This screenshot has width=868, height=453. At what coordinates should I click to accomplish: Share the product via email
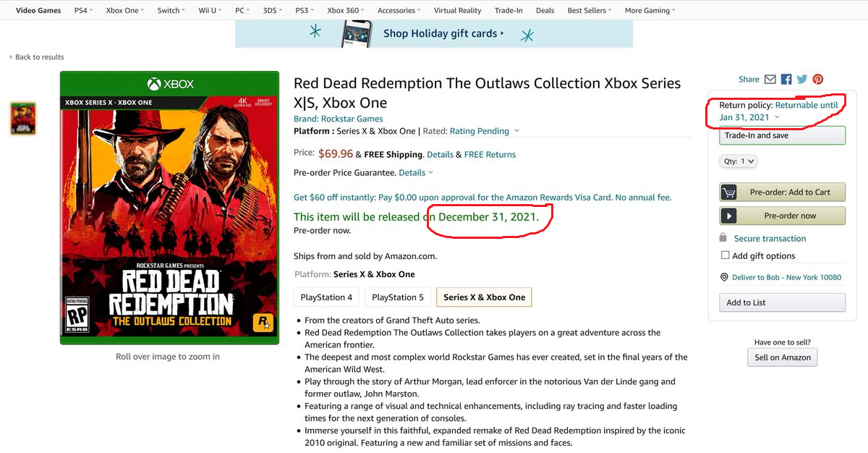tap(770, 79)
